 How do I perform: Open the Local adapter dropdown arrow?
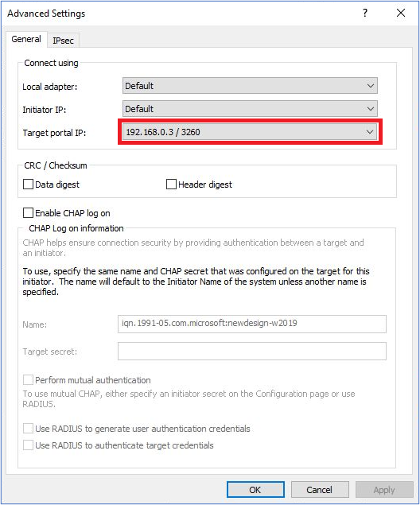point(371,86)
